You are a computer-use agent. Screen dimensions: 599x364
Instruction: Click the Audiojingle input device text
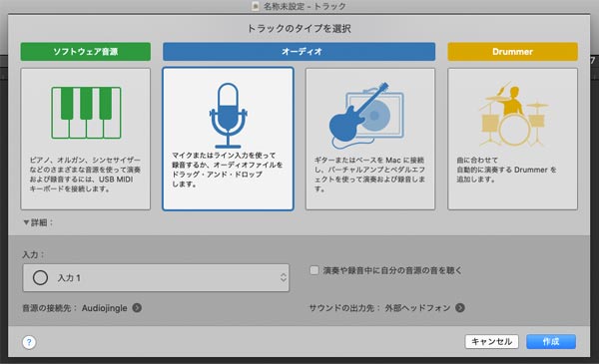[104, 308]
